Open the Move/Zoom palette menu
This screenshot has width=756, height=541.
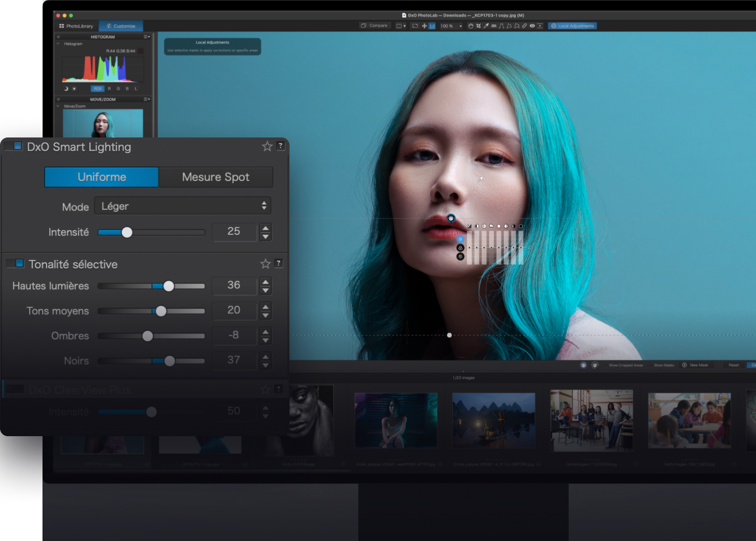[147, 99]
